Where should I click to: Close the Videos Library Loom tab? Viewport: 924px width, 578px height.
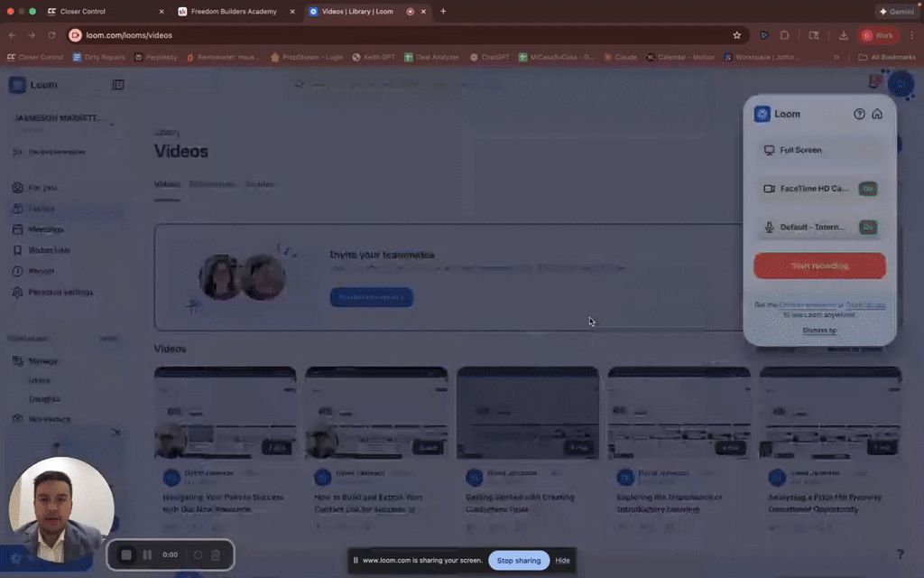[423, 11]
